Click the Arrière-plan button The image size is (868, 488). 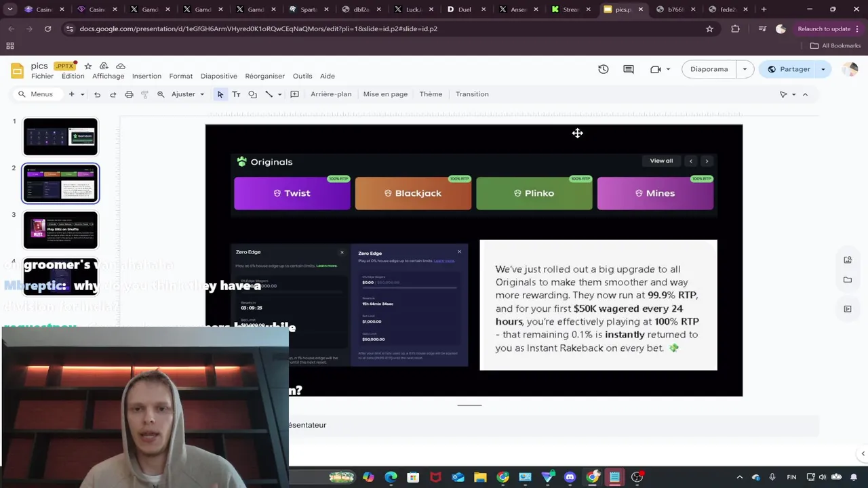(x=331, y=94)
